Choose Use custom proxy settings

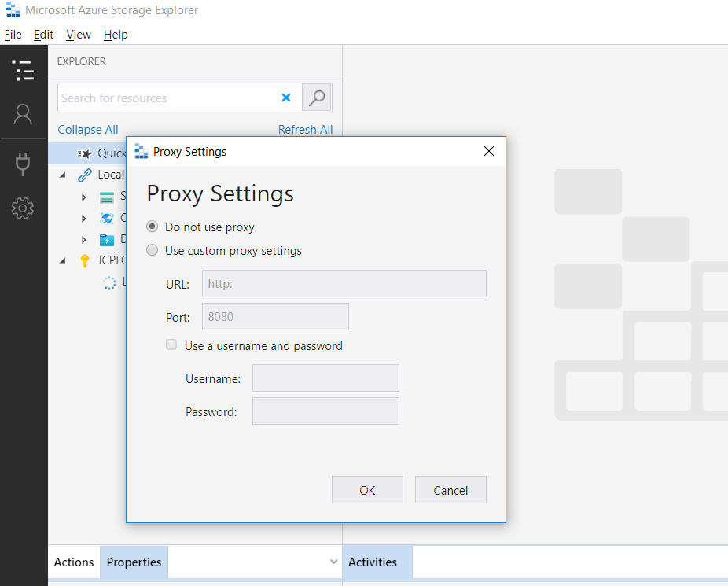(151, 250)
